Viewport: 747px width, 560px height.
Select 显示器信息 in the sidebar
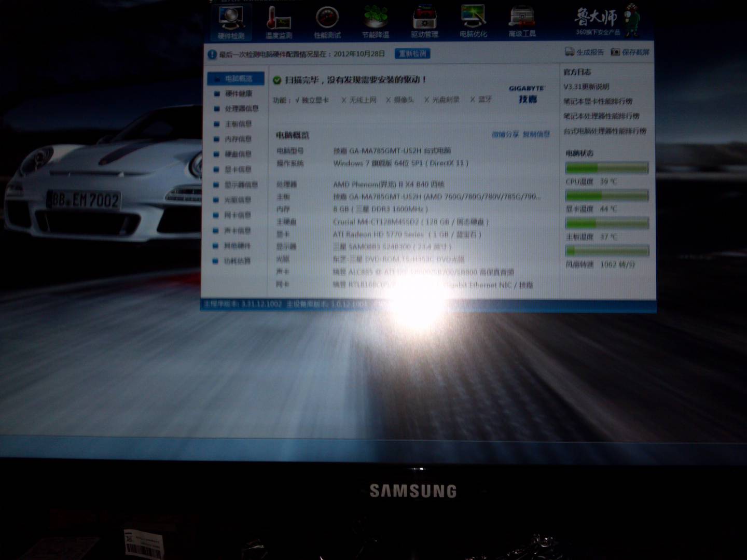tap(236, 185)
